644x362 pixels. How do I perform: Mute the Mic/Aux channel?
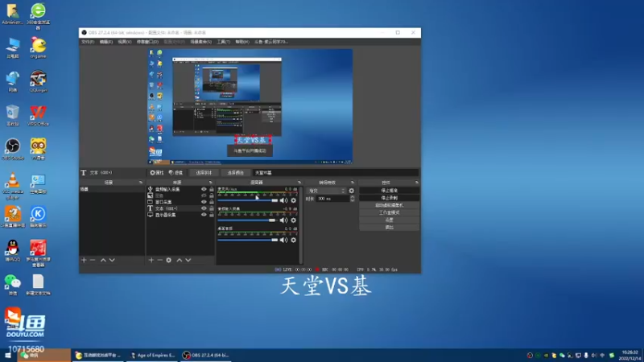(283, 200)
